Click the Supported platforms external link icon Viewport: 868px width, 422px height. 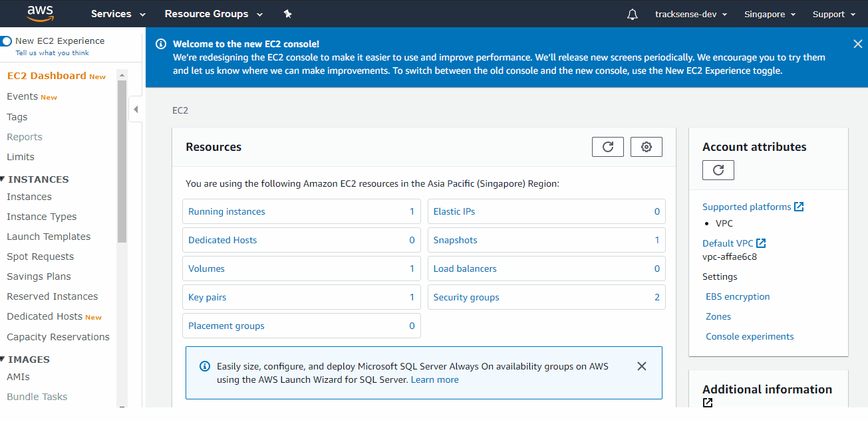(799, 207)
